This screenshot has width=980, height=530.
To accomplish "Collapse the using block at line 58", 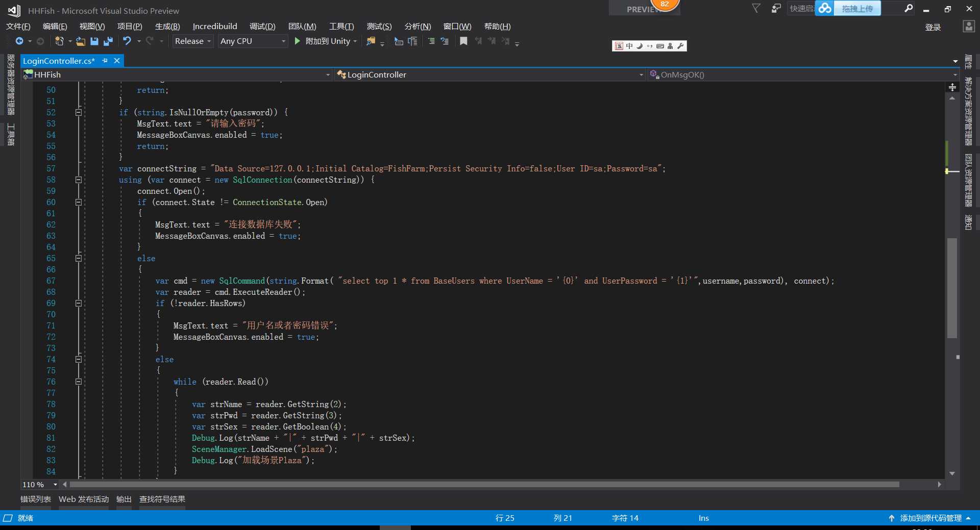I will tap(79, 180).
